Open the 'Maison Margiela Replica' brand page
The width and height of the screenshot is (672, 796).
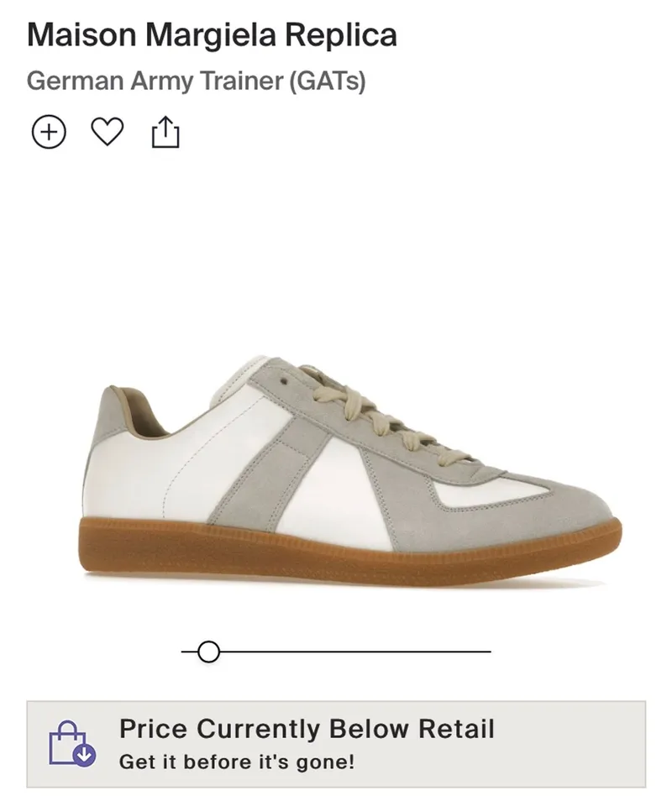pyautogui.click(x=212, y=34)
